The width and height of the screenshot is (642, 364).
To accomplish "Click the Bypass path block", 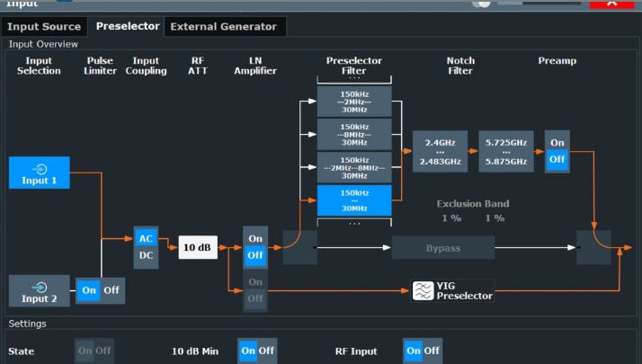I will coord(443,248).
